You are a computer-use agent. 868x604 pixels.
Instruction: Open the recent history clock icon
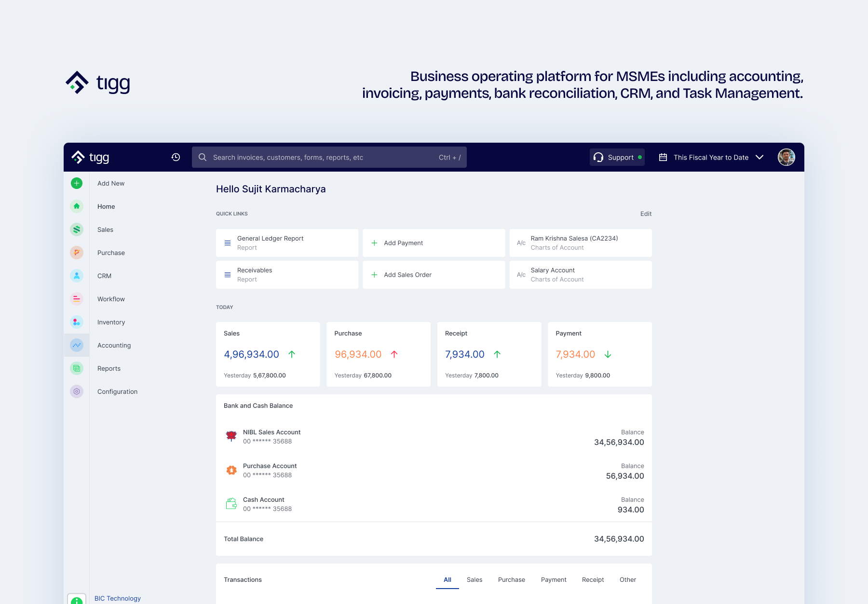(176, 157)
